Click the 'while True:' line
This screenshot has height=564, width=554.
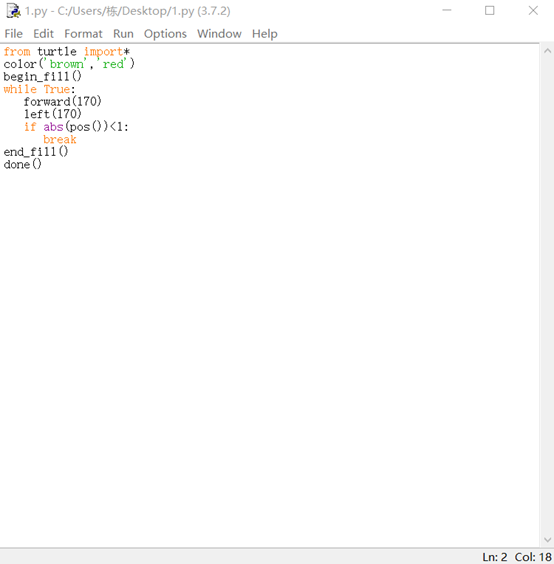point(40,89)
